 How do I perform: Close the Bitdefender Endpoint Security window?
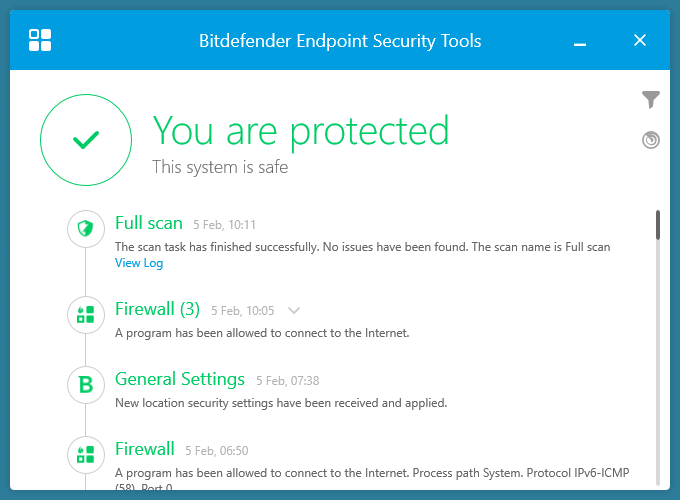pos(640,41)
